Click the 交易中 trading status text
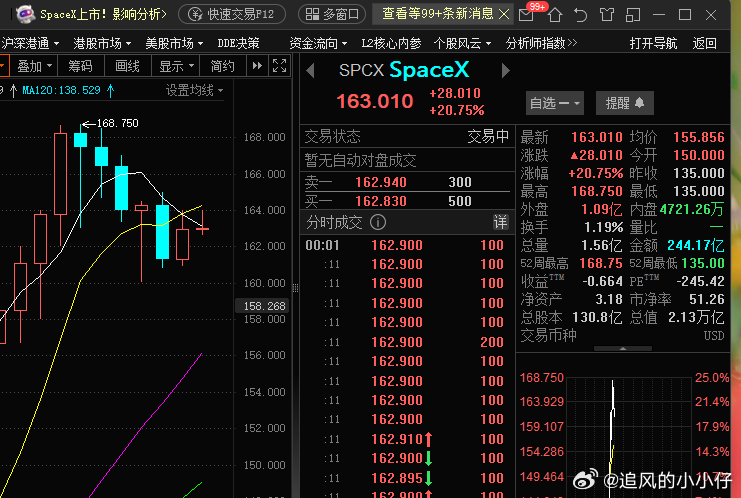Viewport: 741px width, 498px height. coord(488,137)
